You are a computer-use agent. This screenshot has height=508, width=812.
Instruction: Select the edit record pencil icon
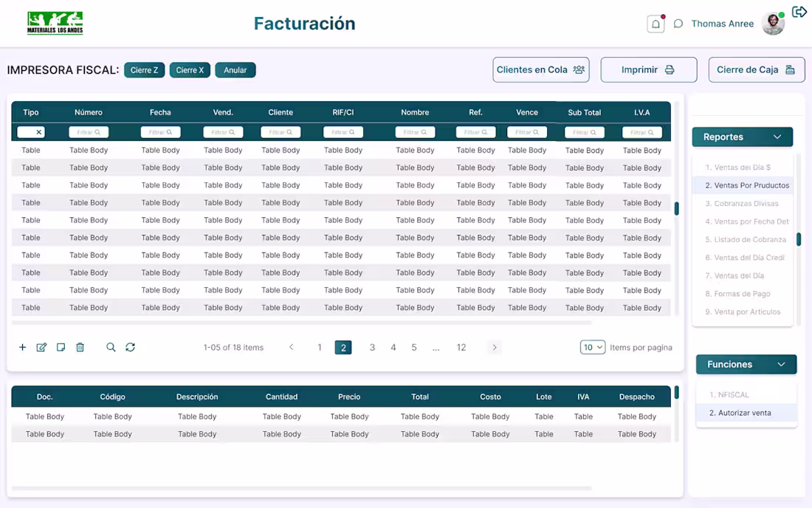point(41,347)
